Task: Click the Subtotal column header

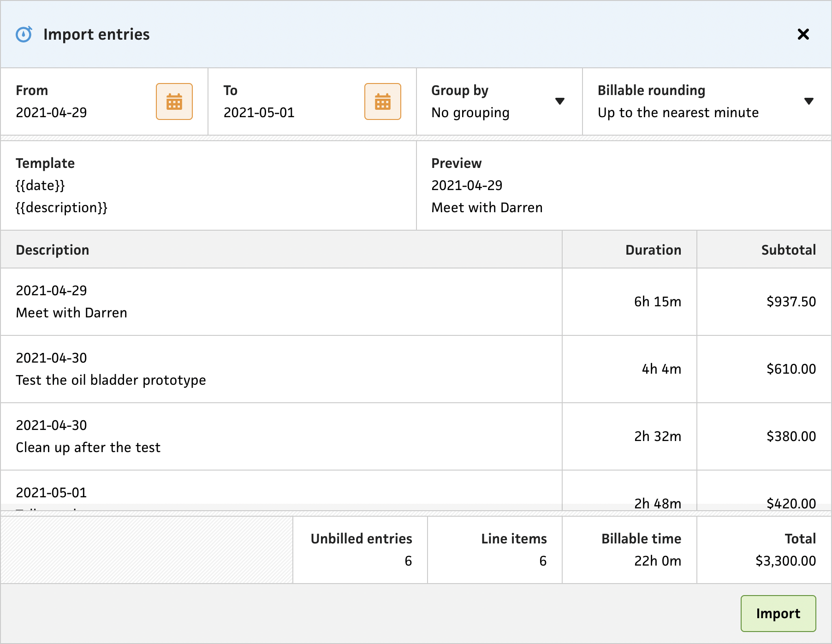Action: (788, 250)
